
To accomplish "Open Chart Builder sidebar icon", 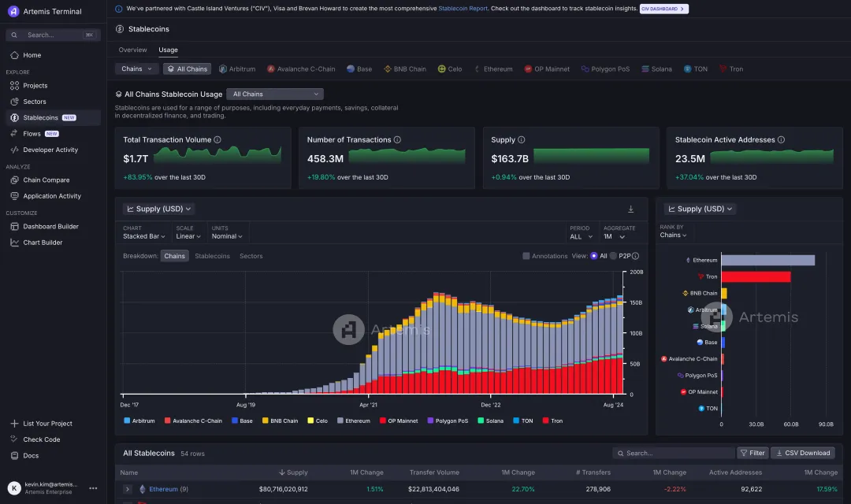I will tap(15, 243).
